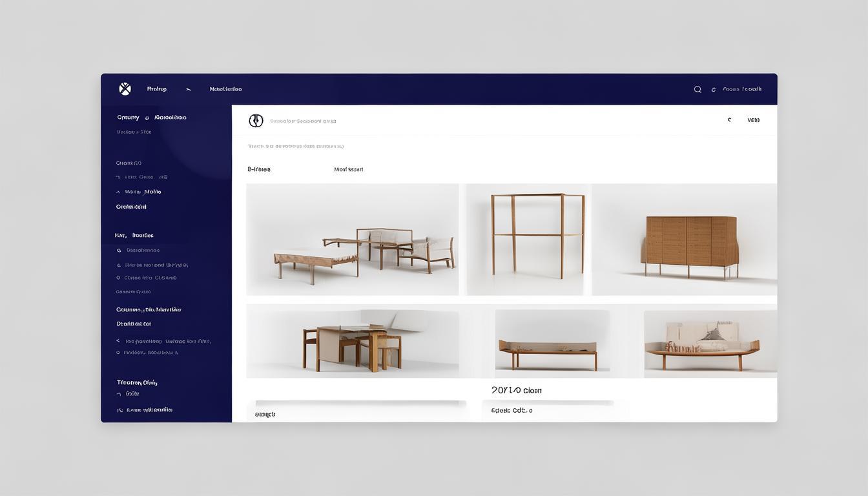This screenshot has height=496, width=868.
Task: Click the small icon between Opuny and Maooelaao
Action: (147, 118)
